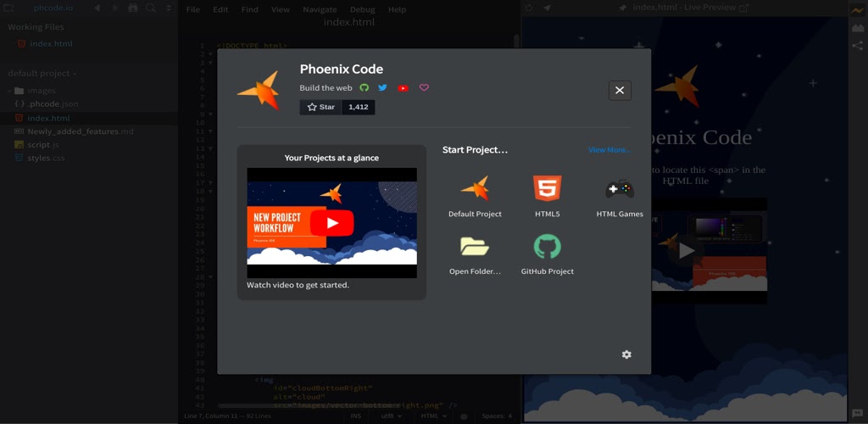Play the New Project Workflow video
This screenshot has width=868, height=424.
point(331,223)
